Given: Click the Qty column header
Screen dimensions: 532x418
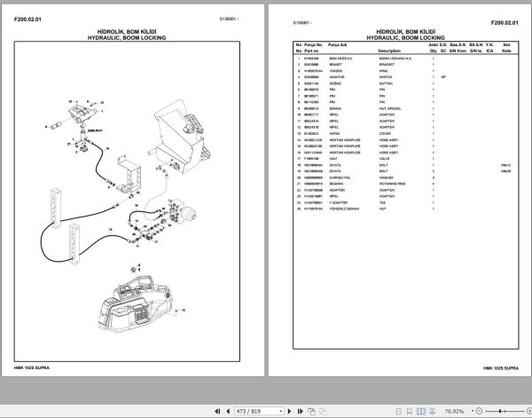Looking at the screenshot, I should [434, 51].
